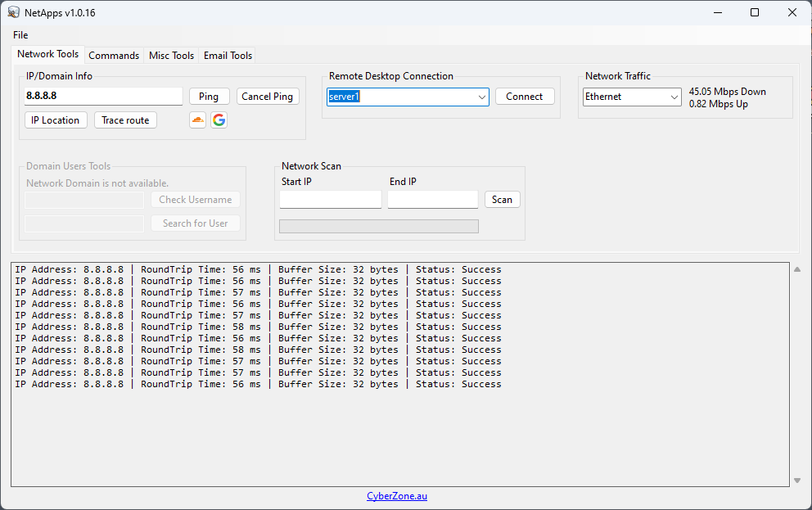Follow the CyberZone.au link
The image size is (812, 510).
(x=397, y=496)
